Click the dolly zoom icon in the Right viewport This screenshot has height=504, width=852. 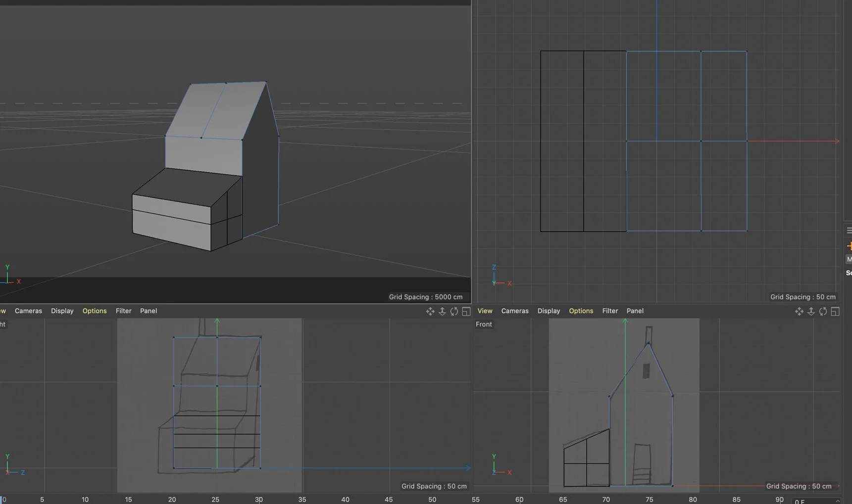(x=442, y=311)
